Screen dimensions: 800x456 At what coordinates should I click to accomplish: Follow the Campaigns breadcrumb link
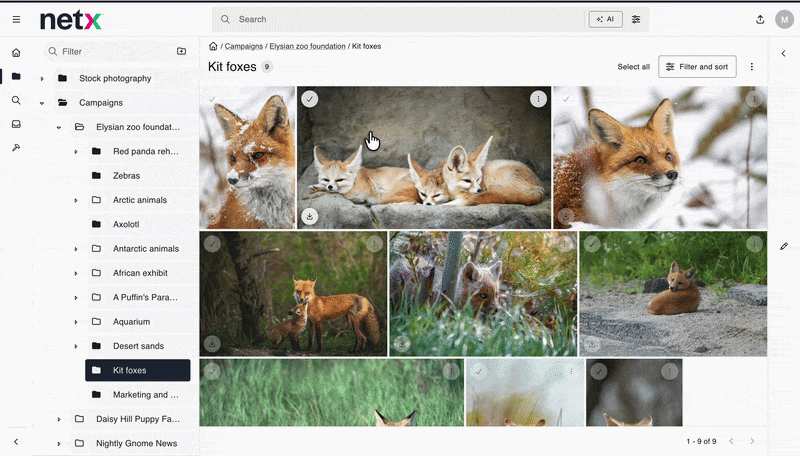pyautogui.click(x=244, y=46)
